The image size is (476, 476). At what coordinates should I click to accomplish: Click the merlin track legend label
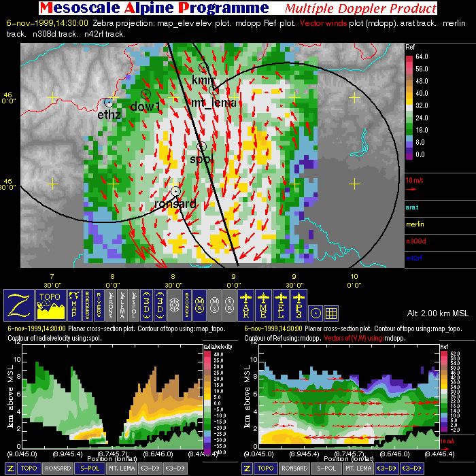(415, 224)
